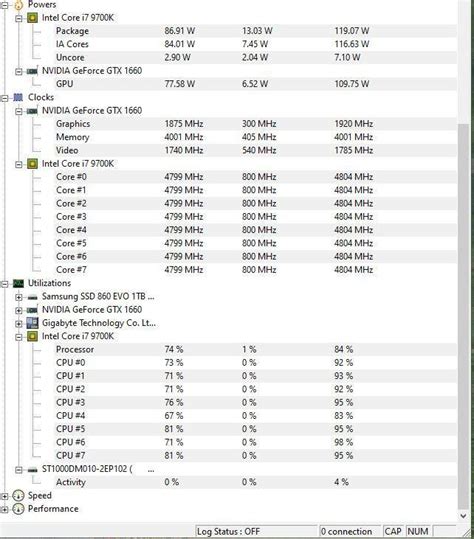
Task: Click the Performance gauge icon
Action: click(19, 509)
